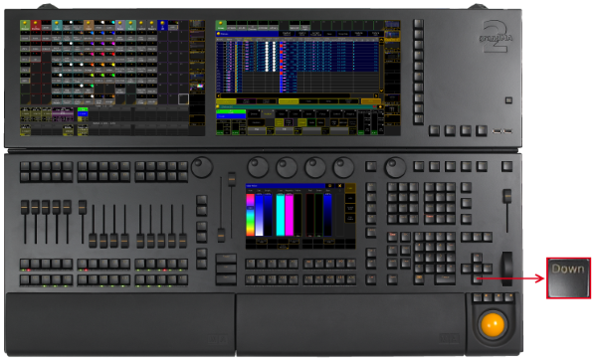Select the rainbow hue bar in color picker
Image resolution: width=597 pixels, height=364 pixels.
pyautogui.click(x=250, y=215)
